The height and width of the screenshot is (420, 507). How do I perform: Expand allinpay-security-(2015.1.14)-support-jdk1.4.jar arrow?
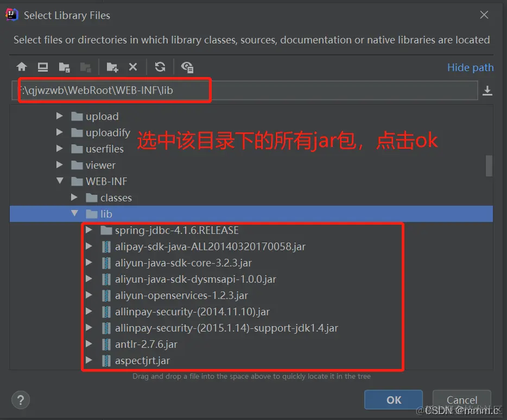pos(89,328)
